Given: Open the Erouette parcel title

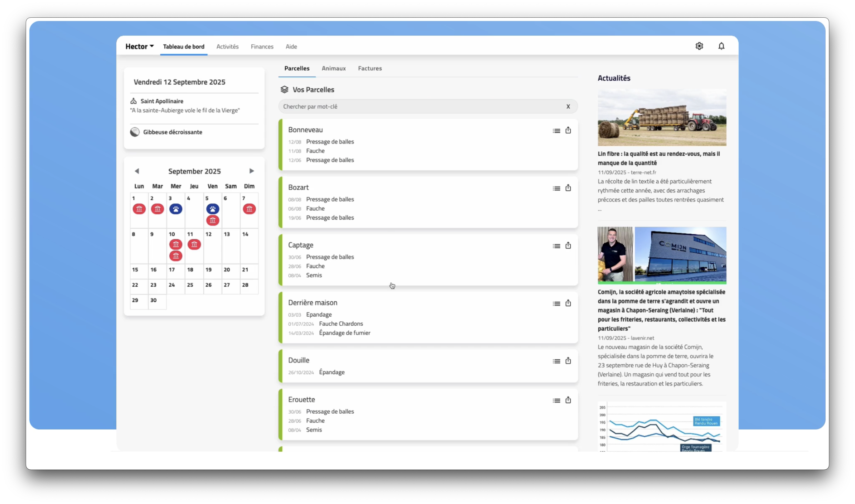Looking at the screenshot, I should coord(301,400).
